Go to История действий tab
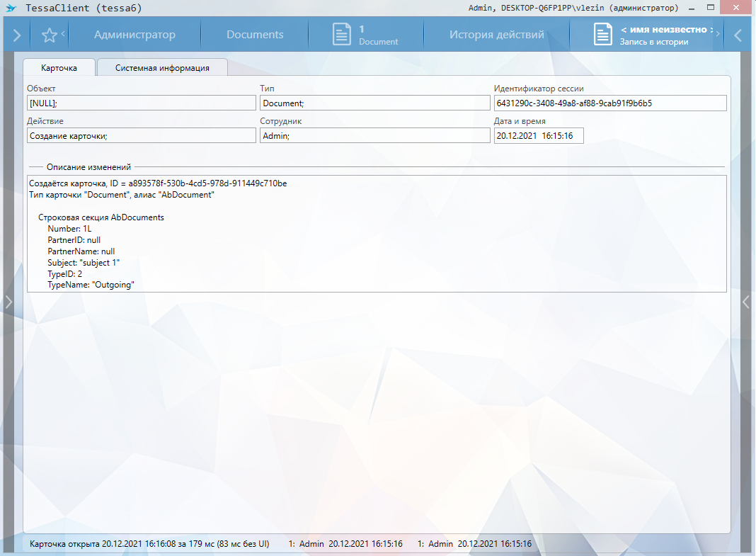Viewport: 756px width, 556px height. (496, 35)
